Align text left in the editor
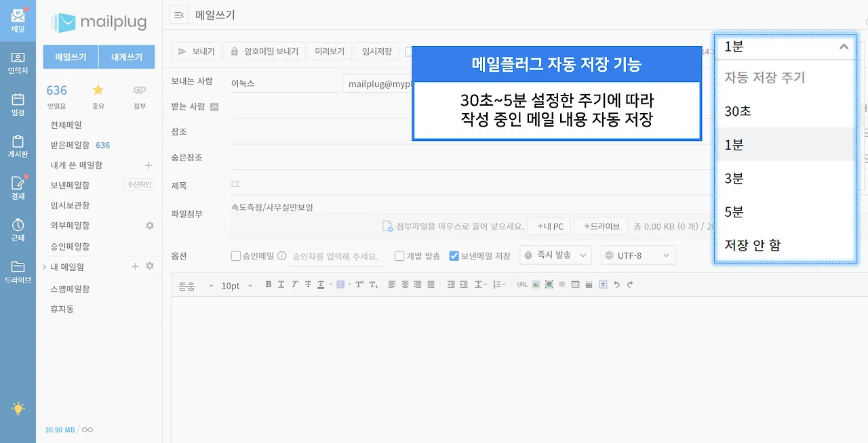 click(392, 284)
